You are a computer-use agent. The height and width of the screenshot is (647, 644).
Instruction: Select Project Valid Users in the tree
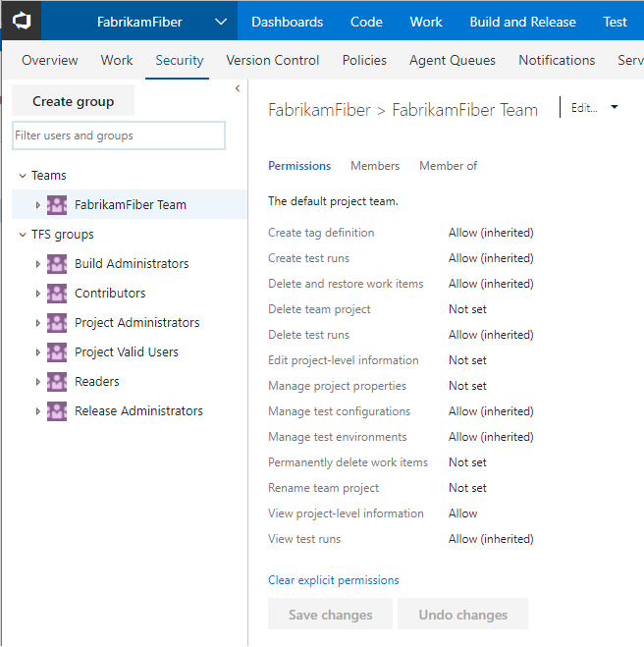tap(127, 351)
